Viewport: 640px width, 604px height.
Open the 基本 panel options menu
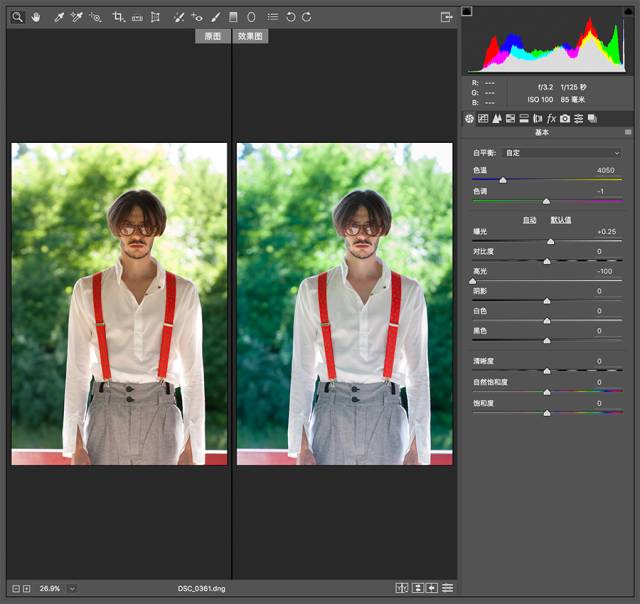(x=628, y=132)
